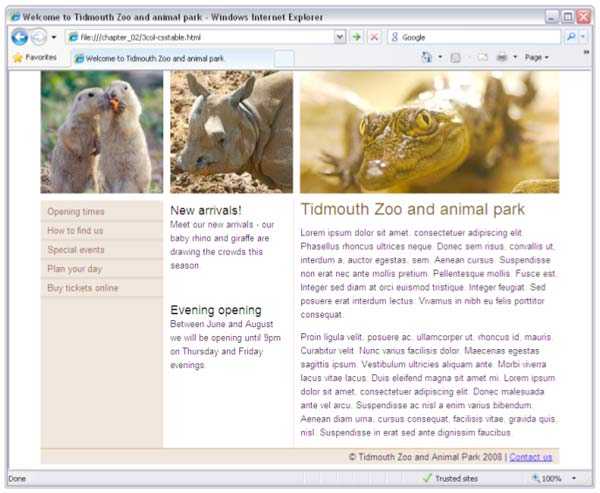Open the Special events navigation link
Screen dimensions: 600x493
click(x=76, y=250)
